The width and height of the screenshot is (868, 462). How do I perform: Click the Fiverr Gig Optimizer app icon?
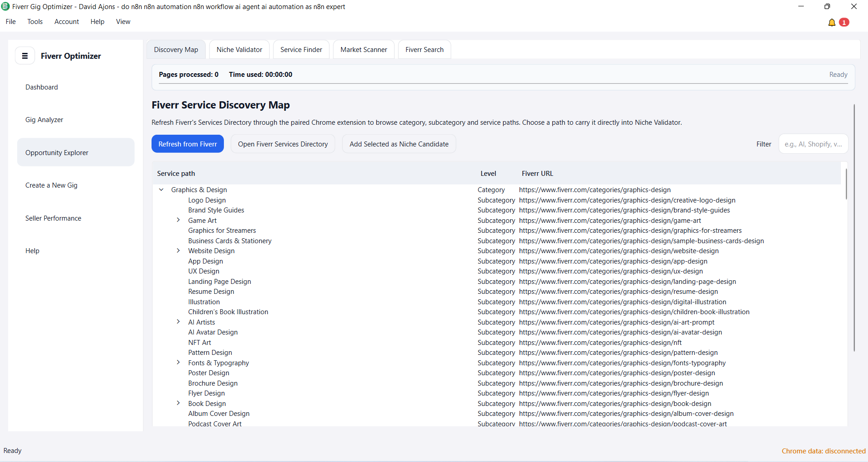(5, 6)
